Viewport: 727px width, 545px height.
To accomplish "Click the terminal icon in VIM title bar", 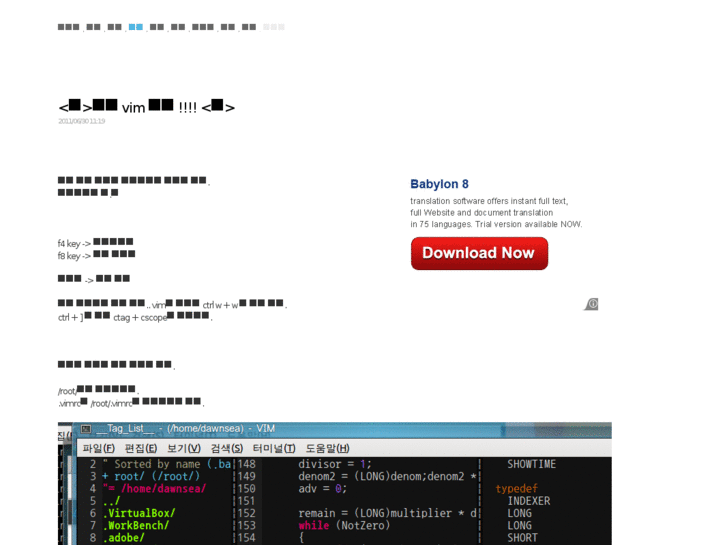I will [x=86, y=429].
